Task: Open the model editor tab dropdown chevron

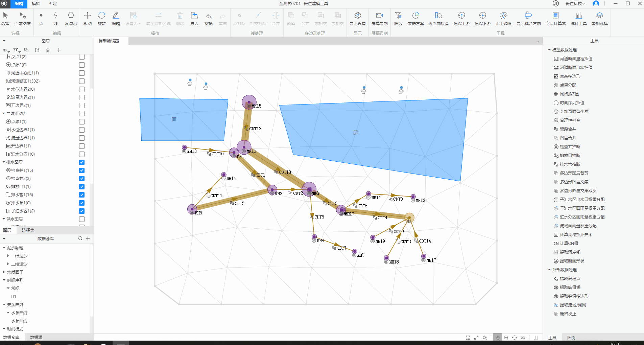Action: (538, 41)
